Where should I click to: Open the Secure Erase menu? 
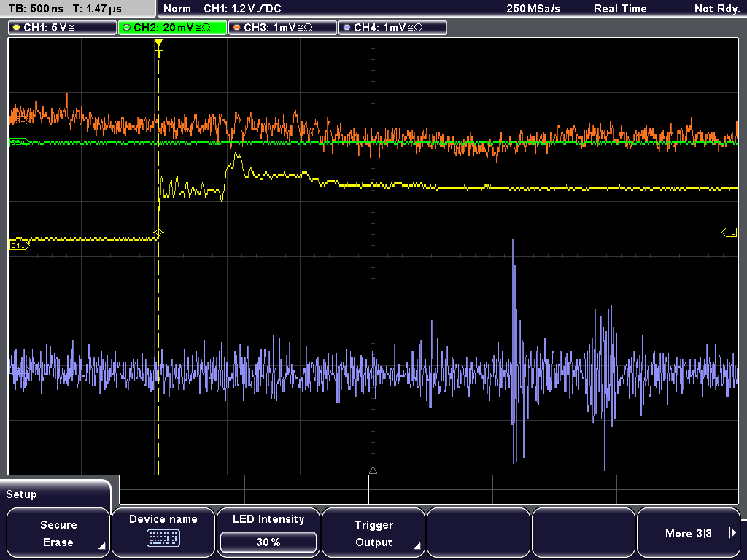(x=58, y=533)
